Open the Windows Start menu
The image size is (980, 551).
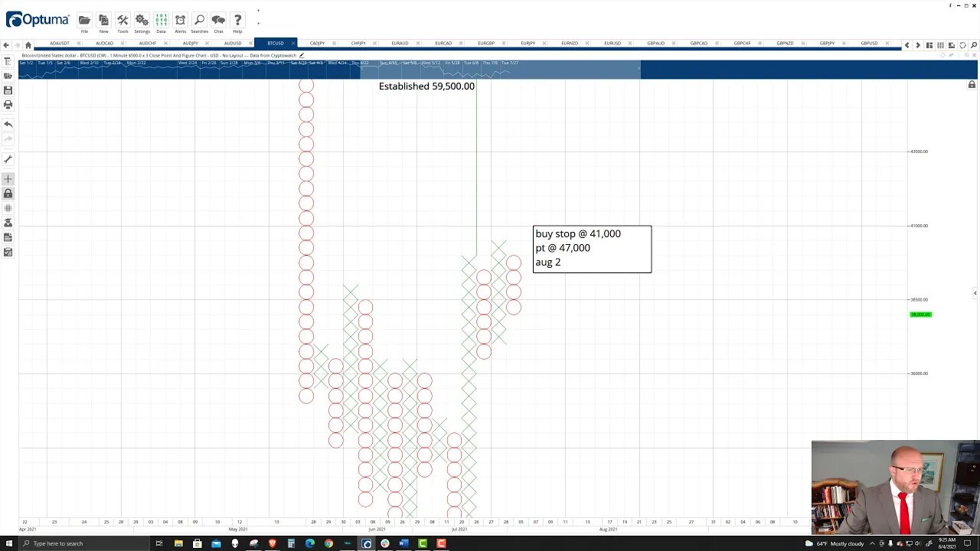pyautogui.click(x=9, y=543)
